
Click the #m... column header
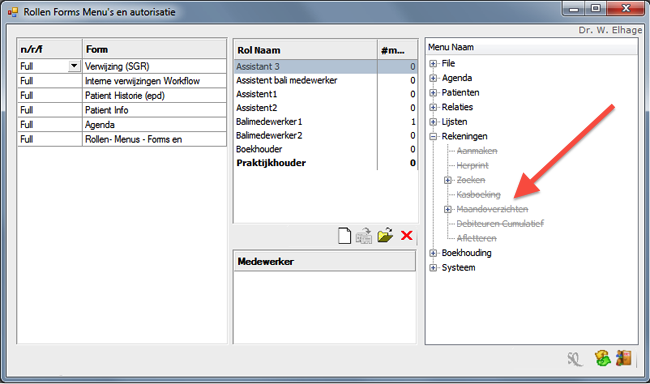397,50
